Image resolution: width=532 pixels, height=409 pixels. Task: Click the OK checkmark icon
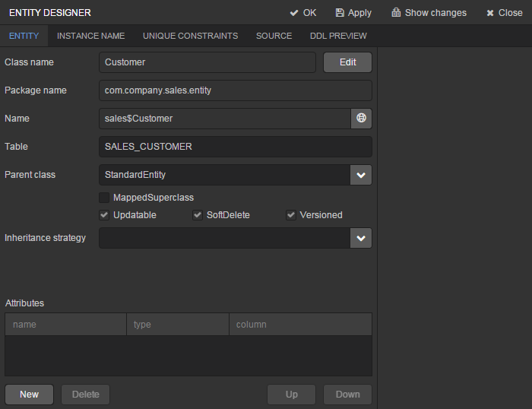pyautogui.click(x=293, y=13)
